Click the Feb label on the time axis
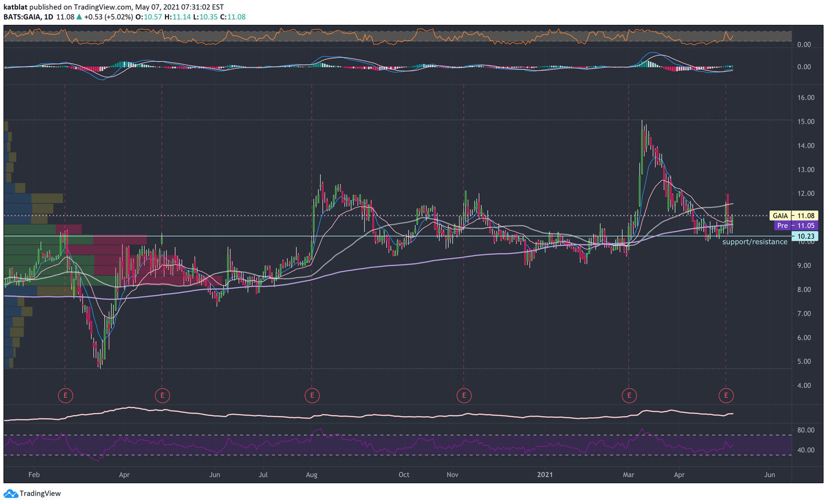Viewport: 827px width, 504px height. pos(34,475)
